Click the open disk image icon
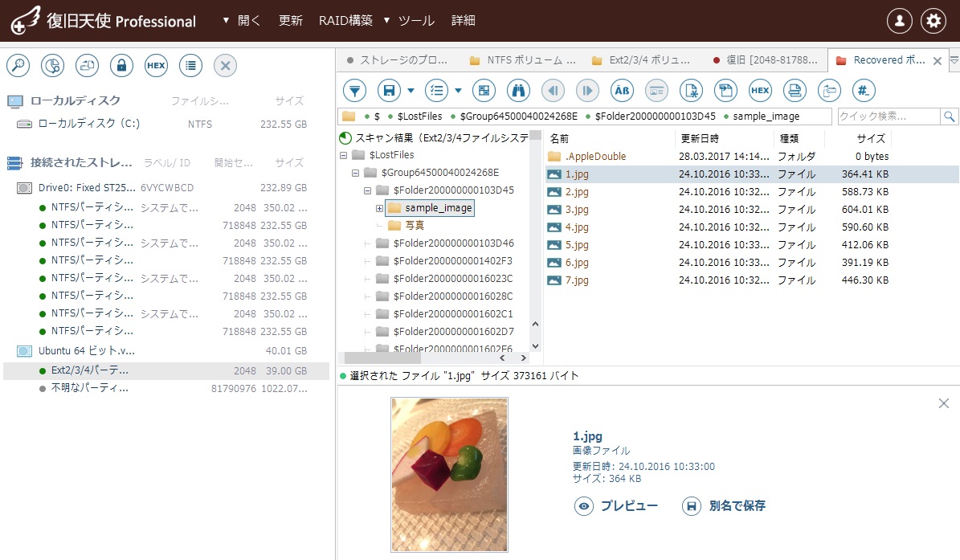This screenshot has height=560, width=960. [x=87, y=66]
